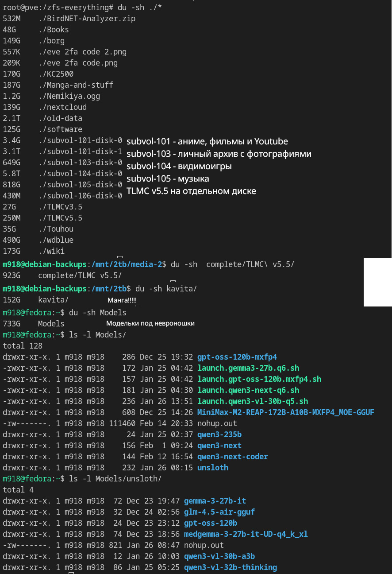This screenshot has width=392, height=574.
Task: Click the launch.gemma3-27b.q6.sh script
Action: (248, 368)
